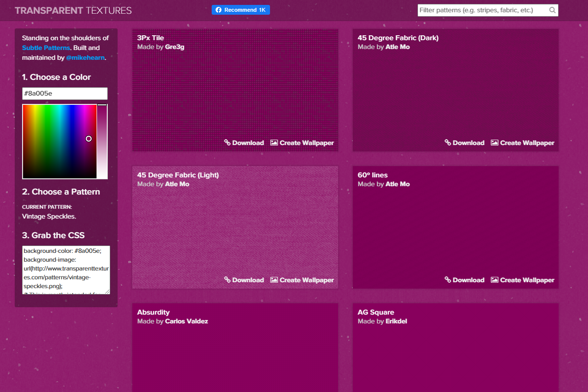Click Download icon for 60° lines pattern
The height and width of the screenshot is (392, 588).
(448, 280)
